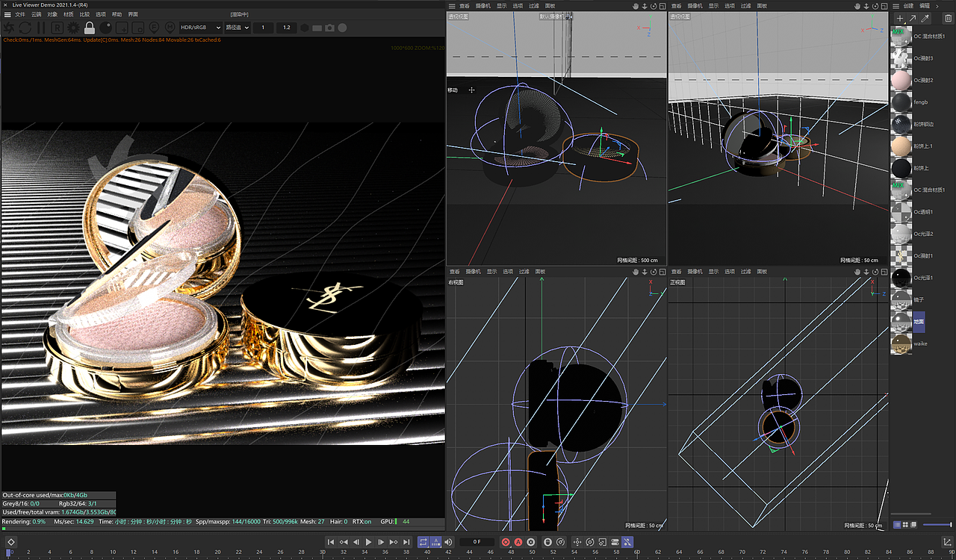Image resolution: width=956 pixels, height=560 pixels.
Task: Switch material manager to list view icon
Action: click(897, 525)
